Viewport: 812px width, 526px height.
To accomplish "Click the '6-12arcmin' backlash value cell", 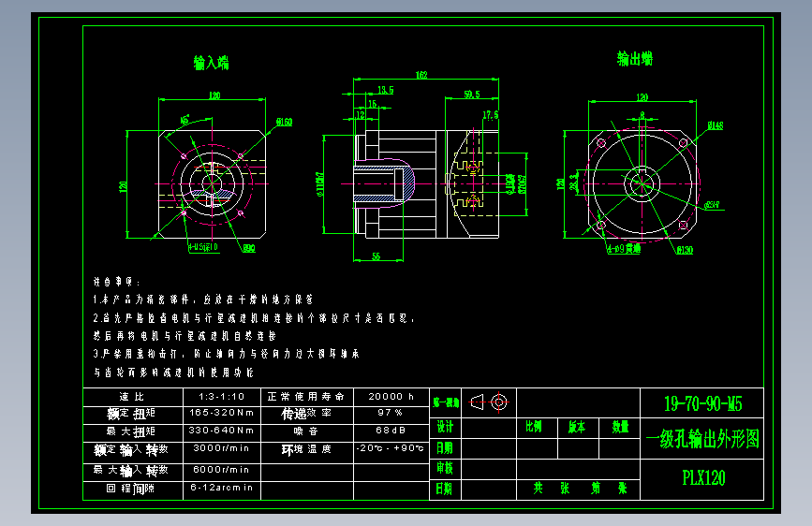I will tap(222, 490).
